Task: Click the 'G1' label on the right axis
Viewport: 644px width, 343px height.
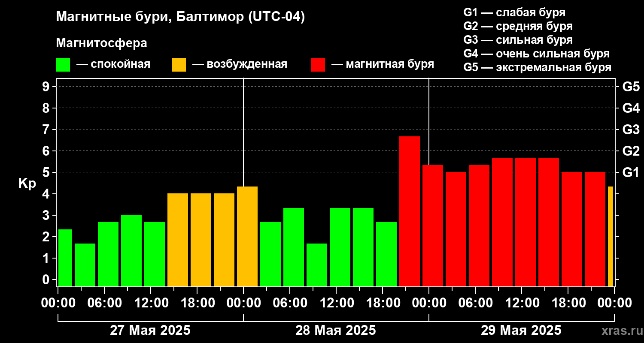Action: [631, 172]
